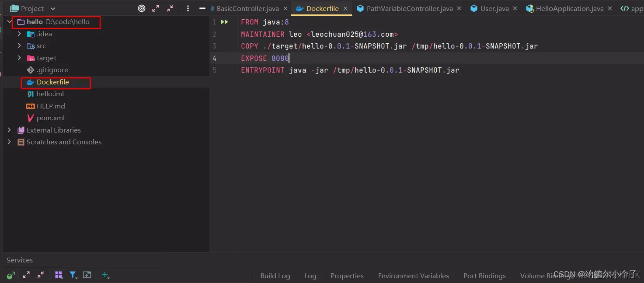Click the PathVariableController.java class icon

point(360,8)
